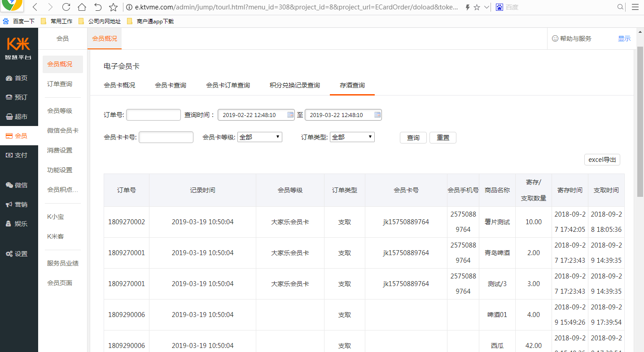
Task: Click the search magnifier icon
Action: [x=621, y=7]
